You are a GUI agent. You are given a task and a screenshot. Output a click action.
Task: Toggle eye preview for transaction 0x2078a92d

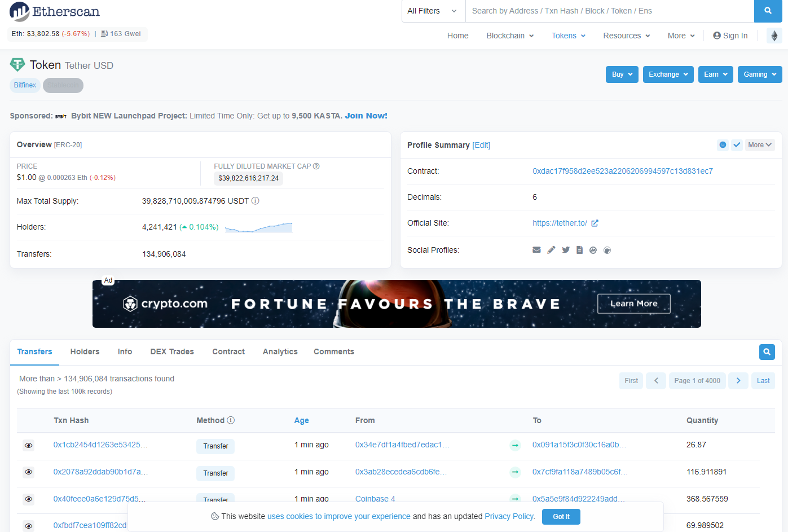click(28, 472)
